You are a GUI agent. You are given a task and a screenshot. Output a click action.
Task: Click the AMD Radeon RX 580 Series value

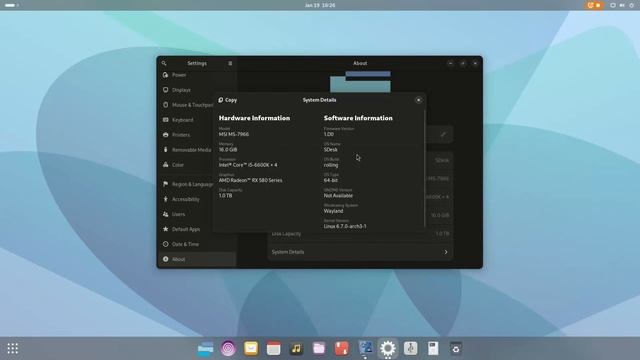[250, 180]
